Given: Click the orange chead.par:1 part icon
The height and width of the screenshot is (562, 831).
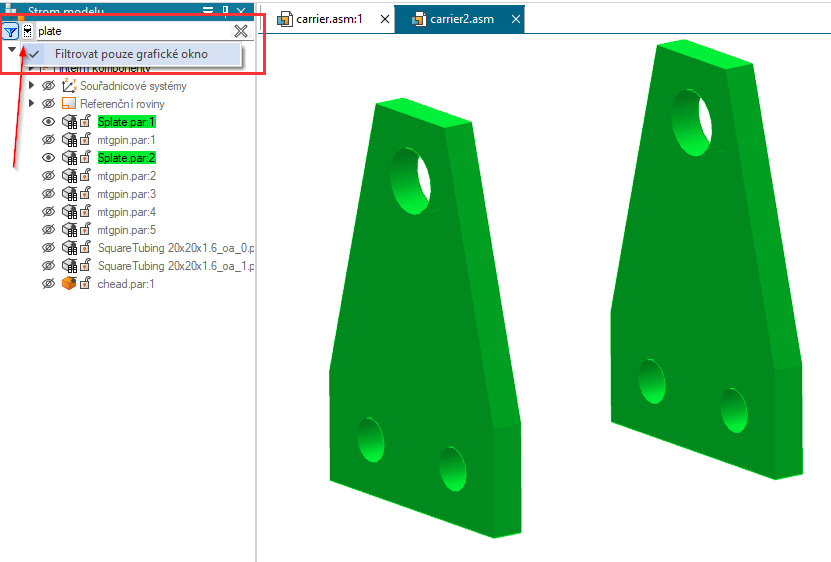Looking at the screenshot, I should click(x=69, y=284).
